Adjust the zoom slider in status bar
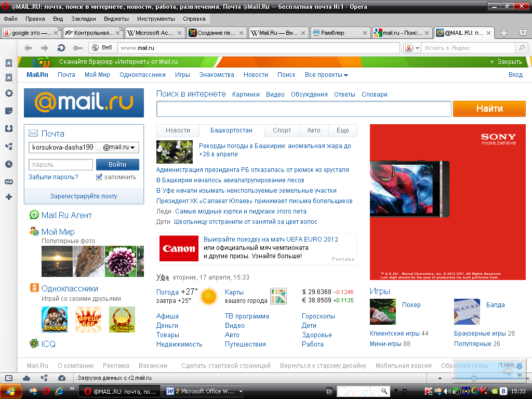Image resolution: width=532 pixels, height=399 pixels. (474, 378)
